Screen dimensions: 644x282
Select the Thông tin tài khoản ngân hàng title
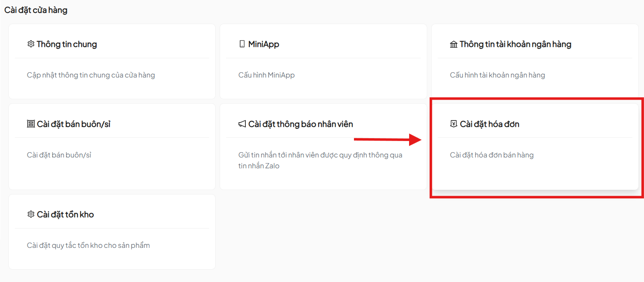click(515, 44)
